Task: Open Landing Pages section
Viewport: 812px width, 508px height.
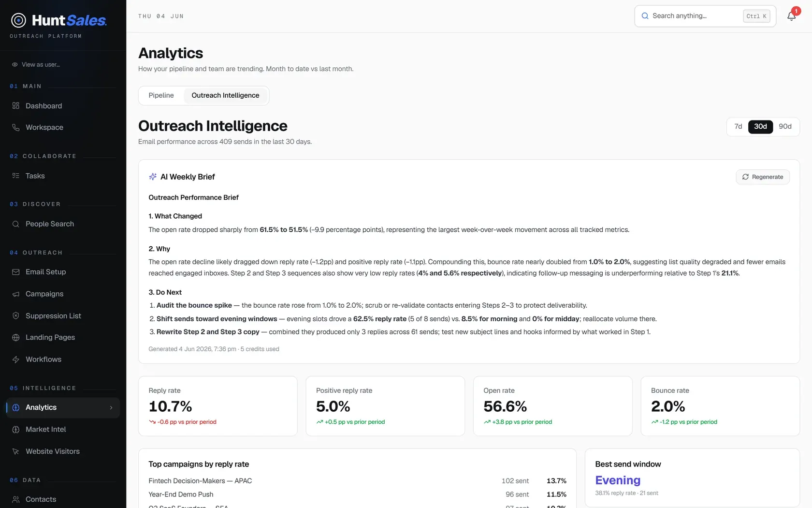Action: (x=63, y=337)
